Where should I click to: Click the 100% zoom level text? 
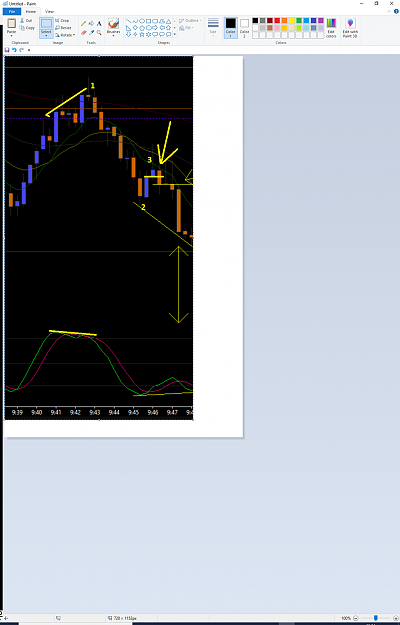pyautogui.click(x=347, y=618)
